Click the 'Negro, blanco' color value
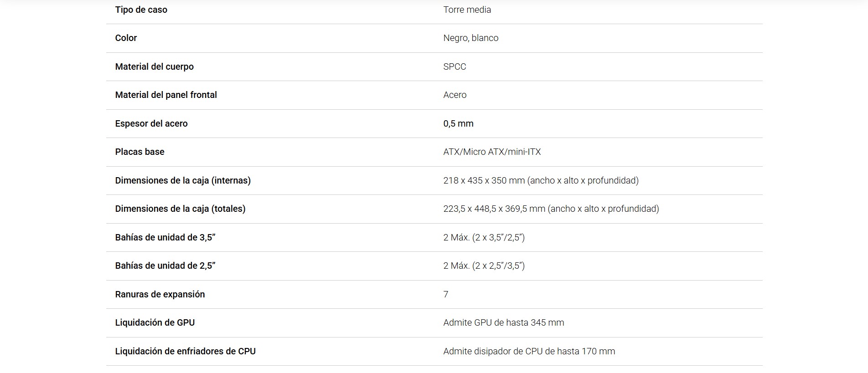868x373 pixels. tap(470, 38)
